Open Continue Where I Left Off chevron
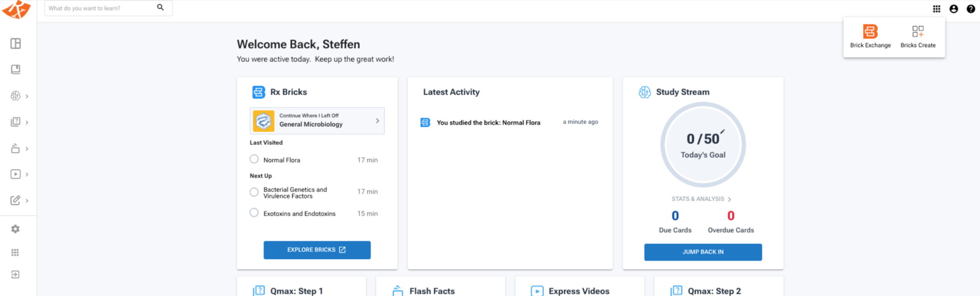This screenshot has height=296, width=980. click(377, 121)
